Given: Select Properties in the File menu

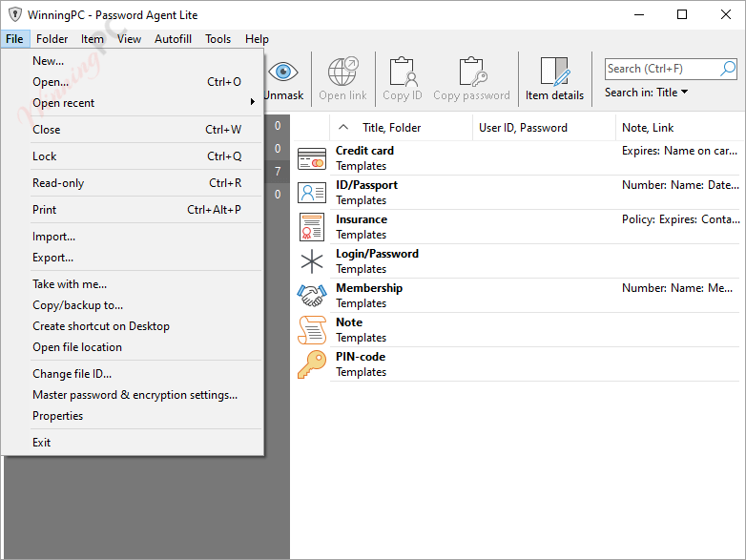Looking at the screenshot, I should pos(133,415).
